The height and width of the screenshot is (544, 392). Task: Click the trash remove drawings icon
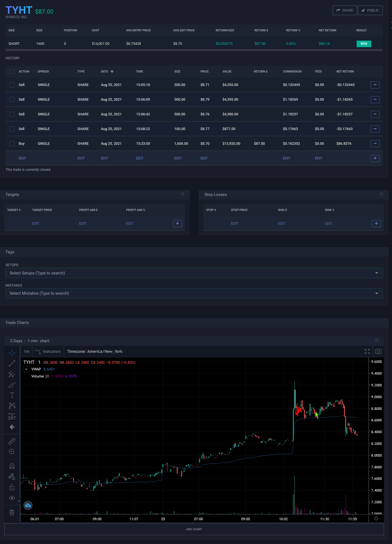(12, 513)
